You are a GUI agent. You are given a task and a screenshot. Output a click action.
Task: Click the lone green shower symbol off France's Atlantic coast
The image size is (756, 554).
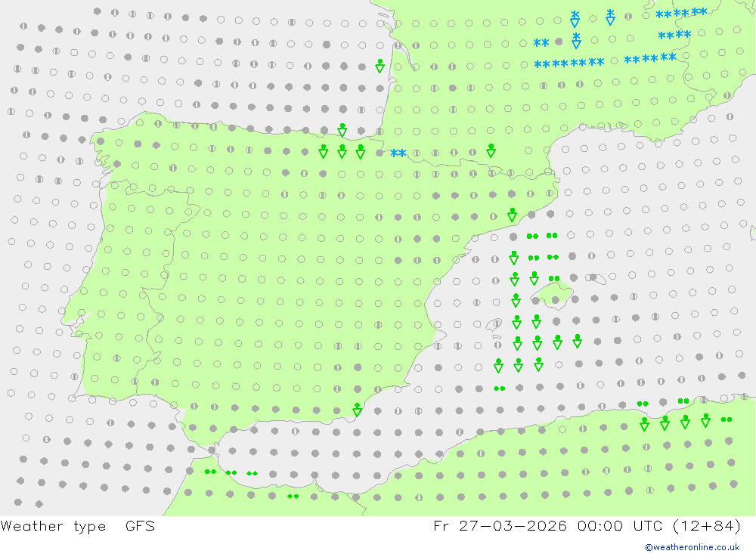pos(380,66)
